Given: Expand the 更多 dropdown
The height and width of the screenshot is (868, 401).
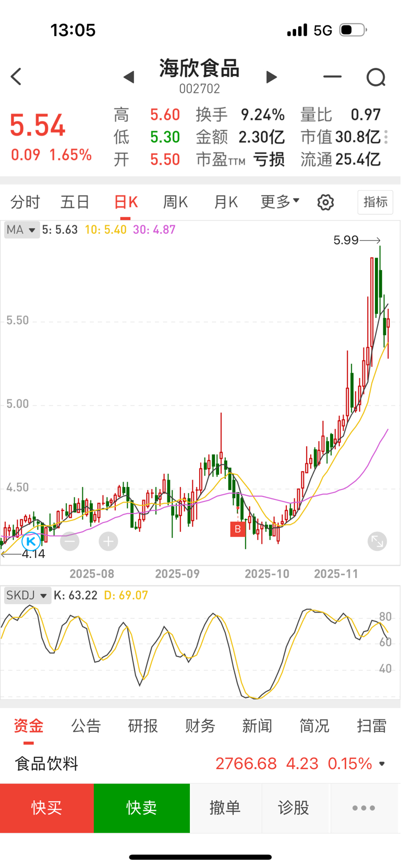Looking at the screenshot, I should (280, 201).
